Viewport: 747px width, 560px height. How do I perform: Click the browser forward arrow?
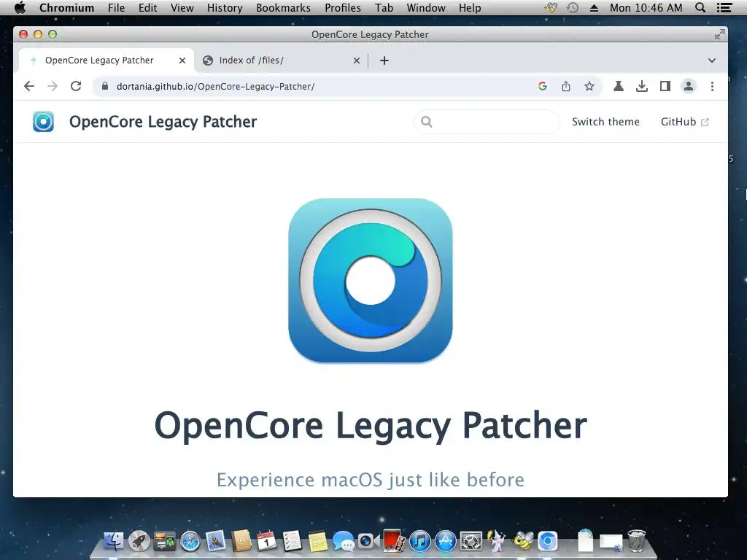pyautogui.click(x=53, y=86)
